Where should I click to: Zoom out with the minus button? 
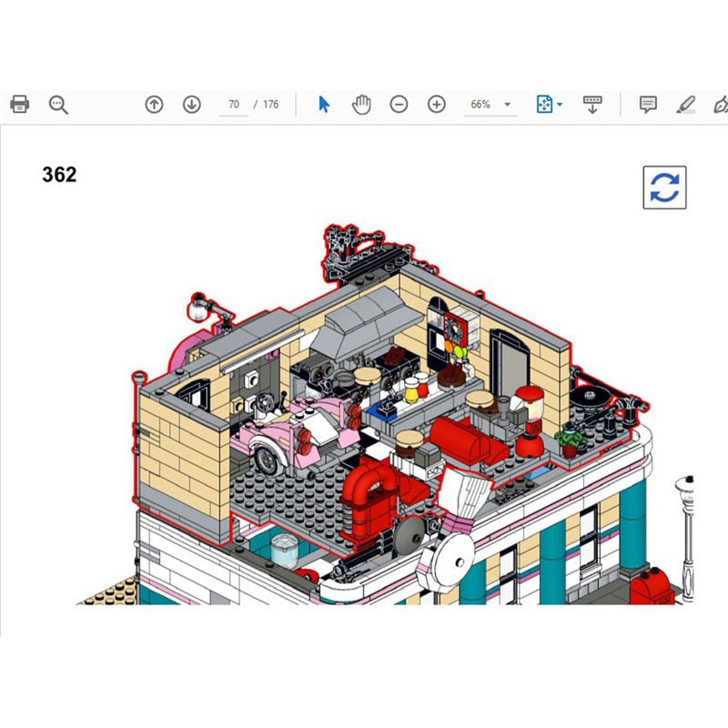[399, 104]
